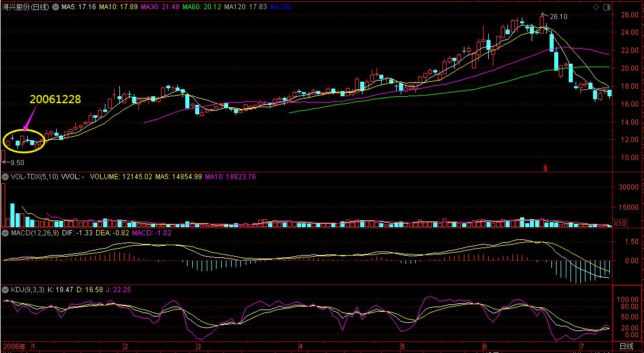The height and width of the screenshot is (353, 644).
Task: Expand main chart indicator dropdown arrow
Action: tap(55, 7)
